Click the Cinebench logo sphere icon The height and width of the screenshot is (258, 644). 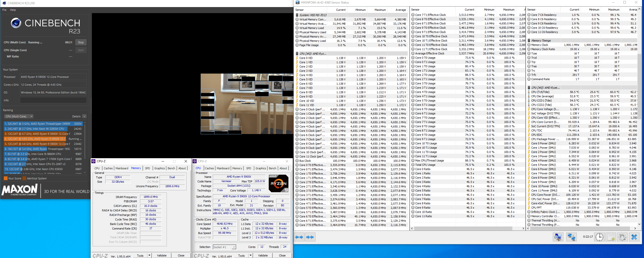tap(16, 23)
